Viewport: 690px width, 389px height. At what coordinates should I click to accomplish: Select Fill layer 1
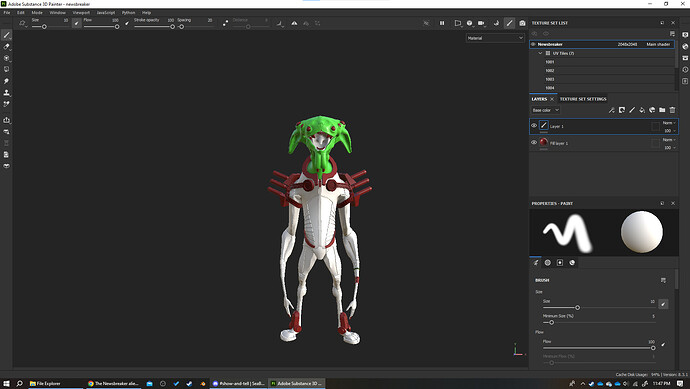tap(603, 143)
